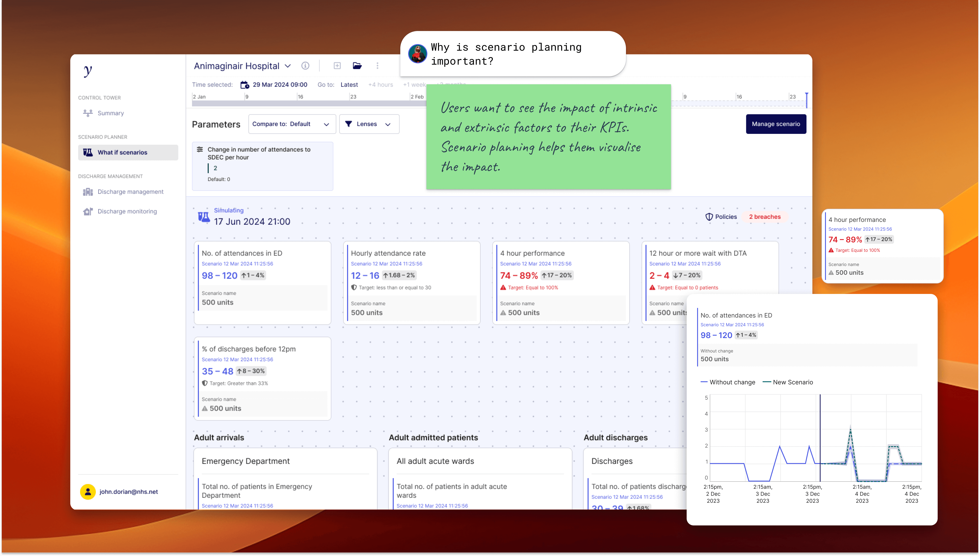Click the open folder icon
The width and height of the screenshot is (980, 556).
(357, 66)
